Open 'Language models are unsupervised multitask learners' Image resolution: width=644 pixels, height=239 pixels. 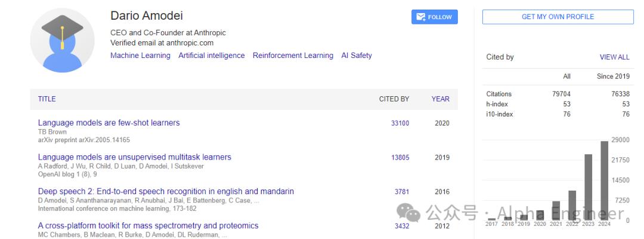(134, 157)
